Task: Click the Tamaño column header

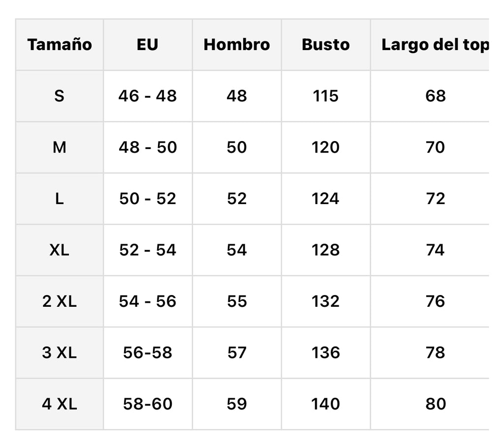Action: click(60, 45)
